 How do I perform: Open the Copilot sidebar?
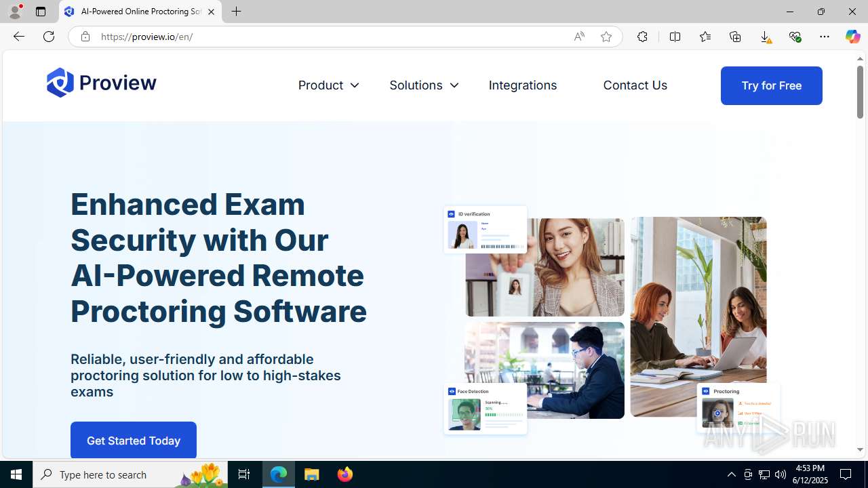pyautogui.click(x=852, y=37)
